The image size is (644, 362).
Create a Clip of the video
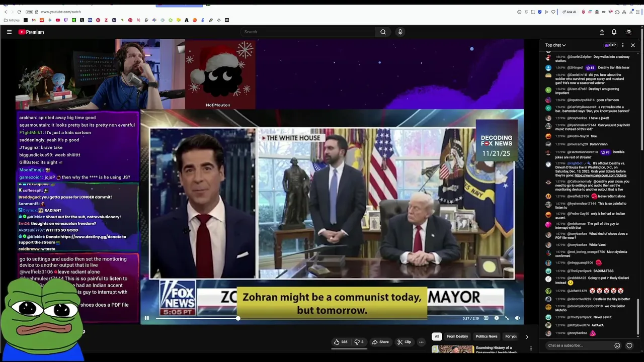(x=404, y=342)
